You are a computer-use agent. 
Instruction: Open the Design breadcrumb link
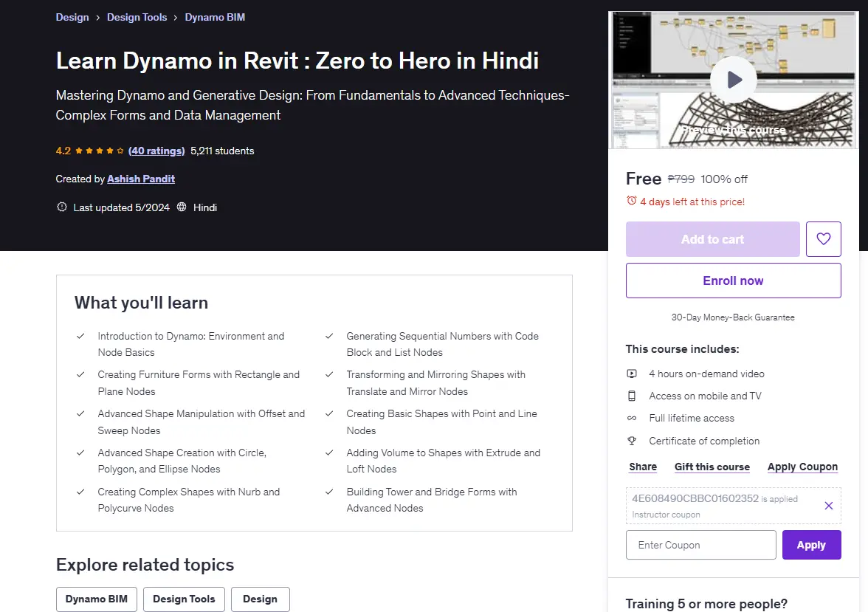[x=72, y=17]
